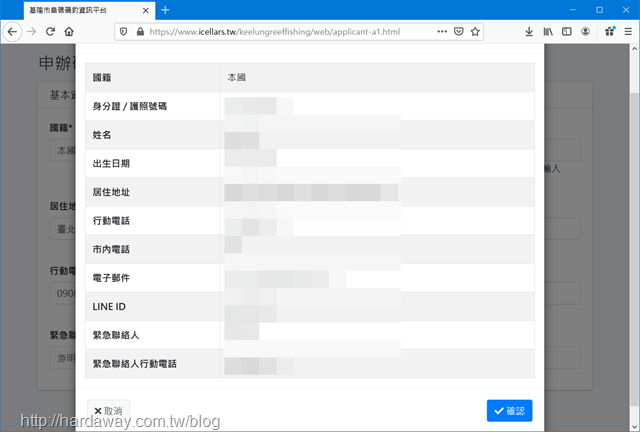640x432 pixels.
Task: Open the library icon
Action: pyautogui.click(x=548, y=31)
